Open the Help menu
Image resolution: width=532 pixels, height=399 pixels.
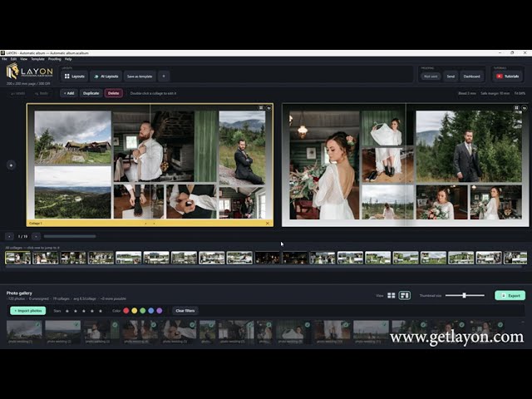[68, 59]
